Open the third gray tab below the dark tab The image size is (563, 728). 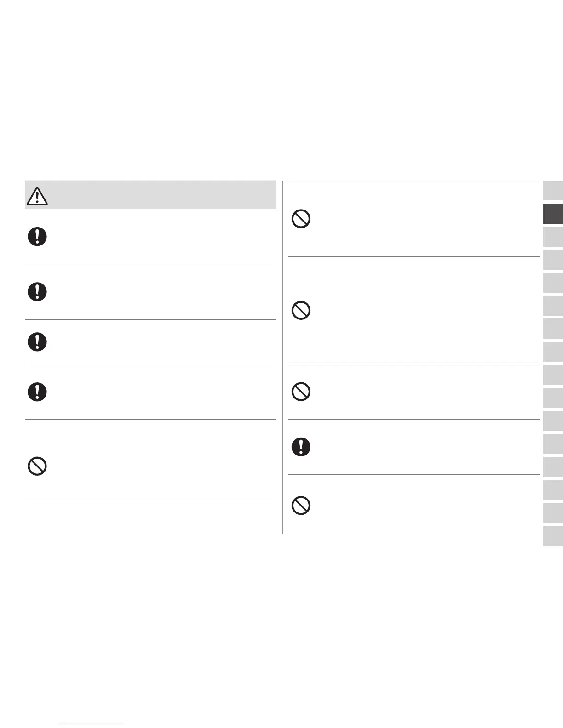[553, 283]
